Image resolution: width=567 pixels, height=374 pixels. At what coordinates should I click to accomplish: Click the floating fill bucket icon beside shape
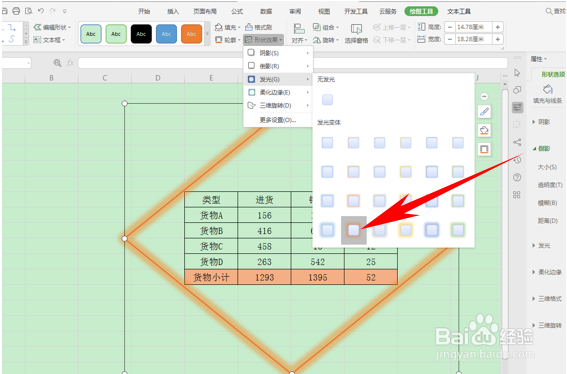tap(485, 130)
